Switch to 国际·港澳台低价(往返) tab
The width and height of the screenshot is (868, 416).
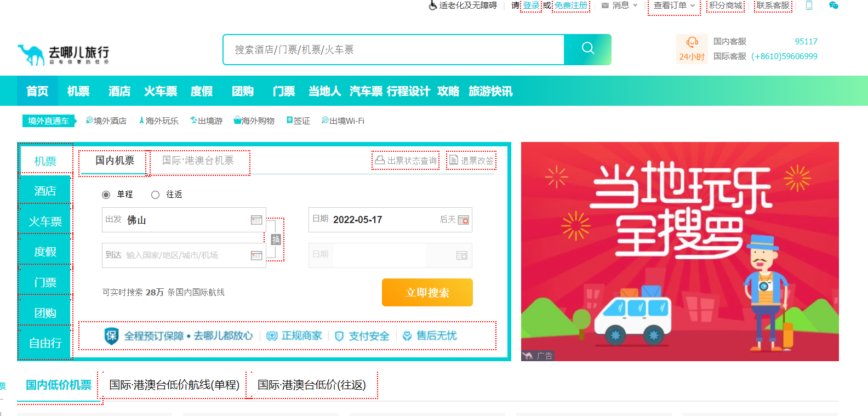(312, 385)
